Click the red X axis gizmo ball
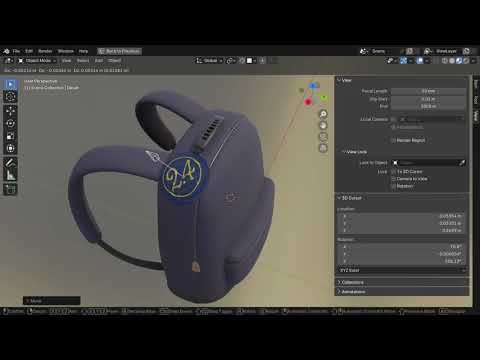 click(308, 102)
